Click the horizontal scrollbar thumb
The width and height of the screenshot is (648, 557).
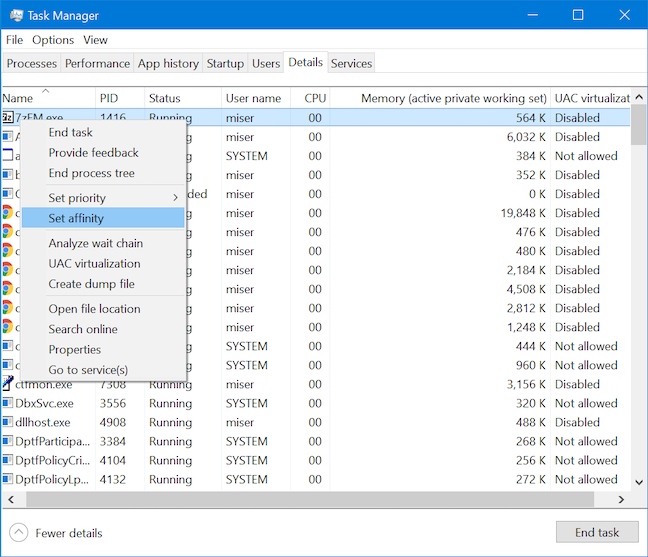tap(310, 500)
